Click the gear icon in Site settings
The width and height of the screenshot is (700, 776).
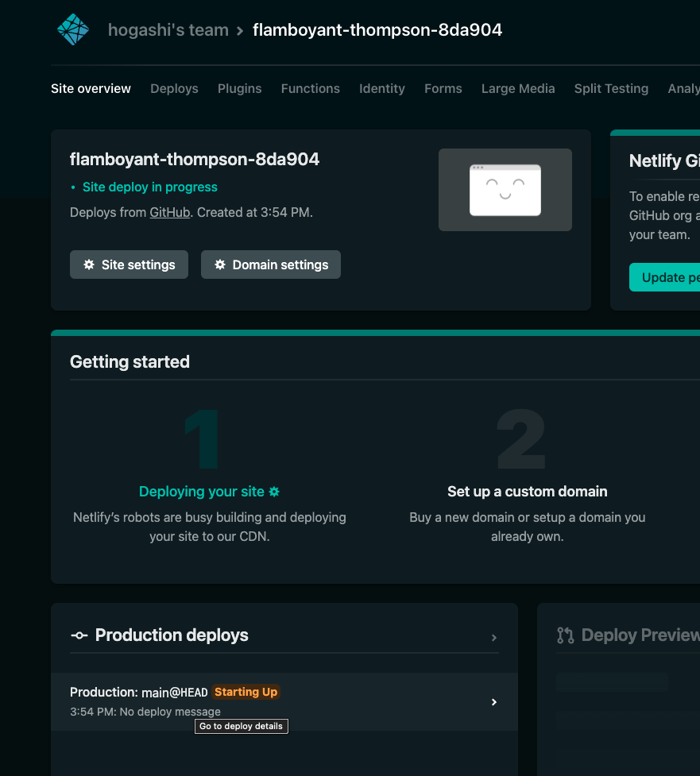point(89,264)
